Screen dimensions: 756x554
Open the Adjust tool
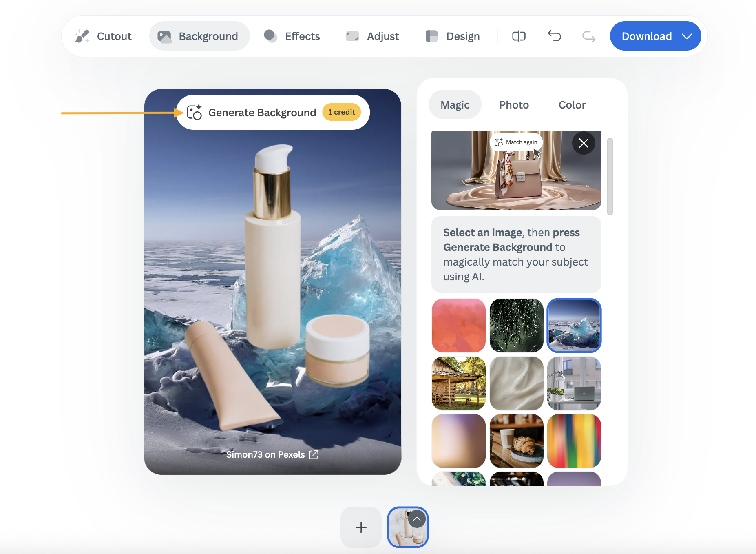372,36
